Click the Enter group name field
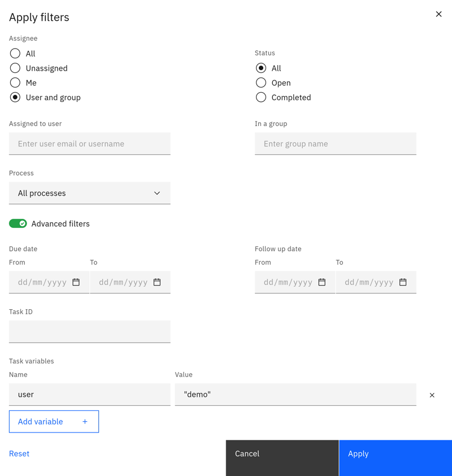 click(336, 144)
